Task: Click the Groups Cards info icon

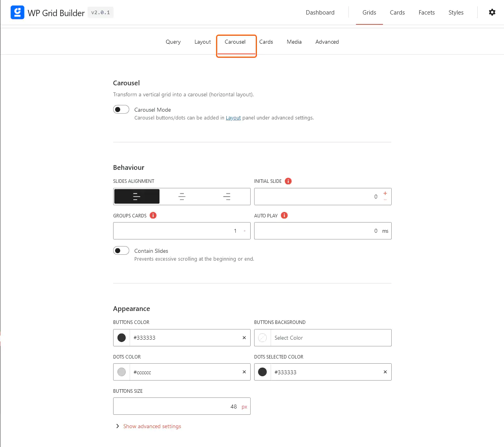Action: point(153,215)
